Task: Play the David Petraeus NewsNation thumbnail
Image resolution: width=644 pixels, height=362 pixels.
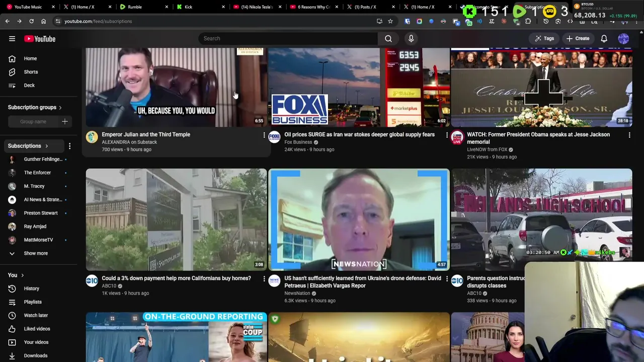Action: pyautogui.click(x=359, y=220)
